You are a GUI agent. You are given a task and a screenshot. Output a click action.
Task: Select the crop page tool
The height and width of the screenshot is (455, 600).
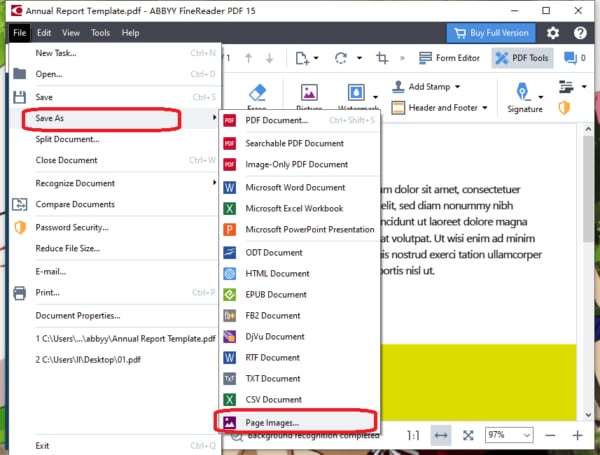382,58
